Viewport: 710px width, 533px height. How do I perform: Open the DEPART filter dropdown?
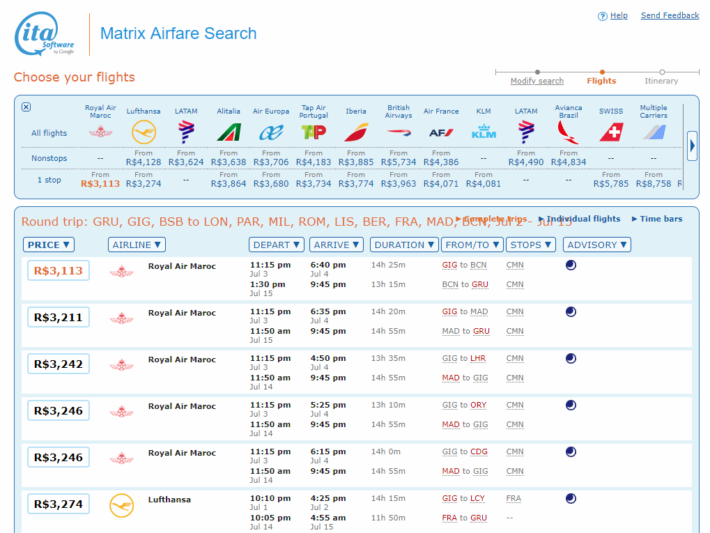[x=276, y=245]
